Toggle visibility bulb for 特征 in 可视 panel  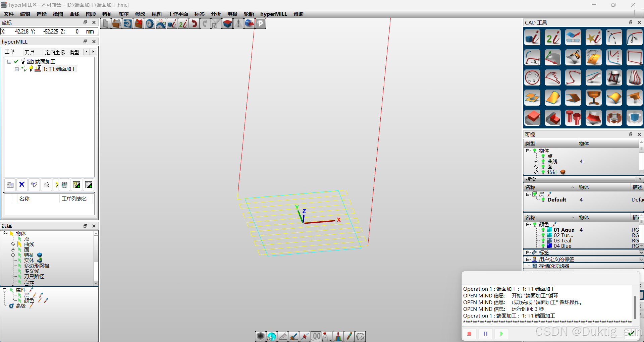[543, 172]
